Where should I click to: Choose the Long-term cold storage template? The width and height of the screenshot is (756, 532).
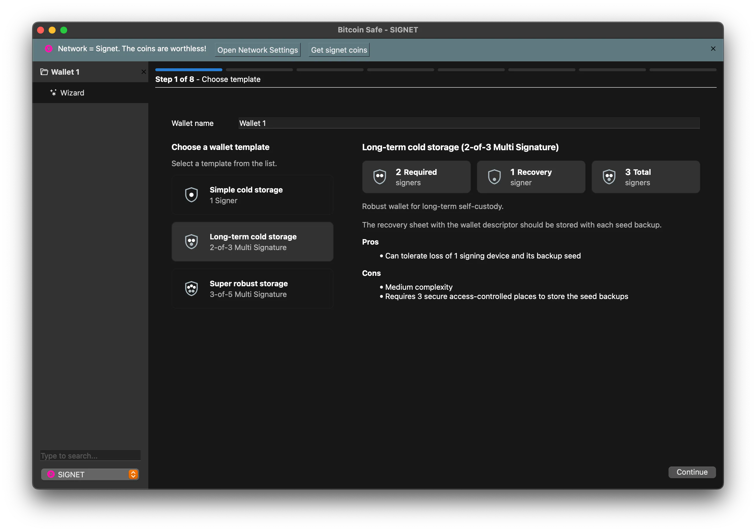pyautogui.click(x=252, y=242)
